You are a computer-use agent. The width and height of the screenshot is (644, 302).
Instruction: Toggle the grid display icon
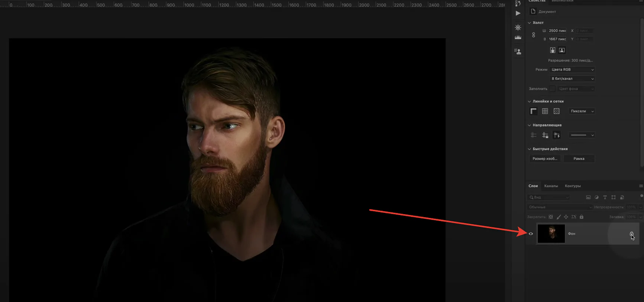tap(545, 111)
